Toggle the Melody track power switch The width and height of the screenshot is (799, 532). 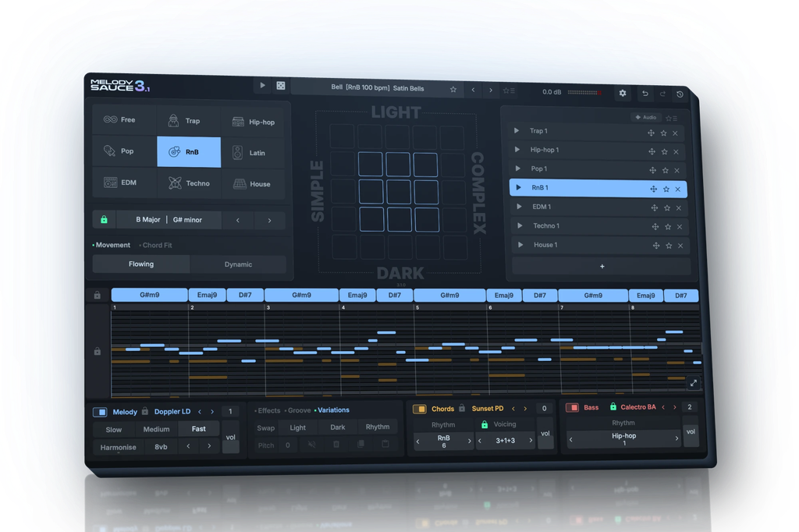(100, 412)
